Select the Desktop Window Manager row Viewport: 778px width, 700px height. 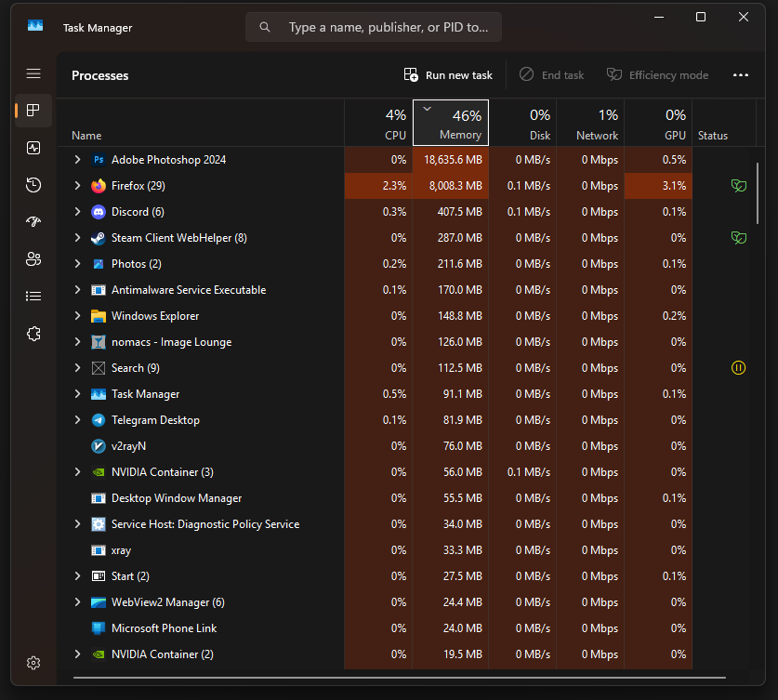pos(375,498)
